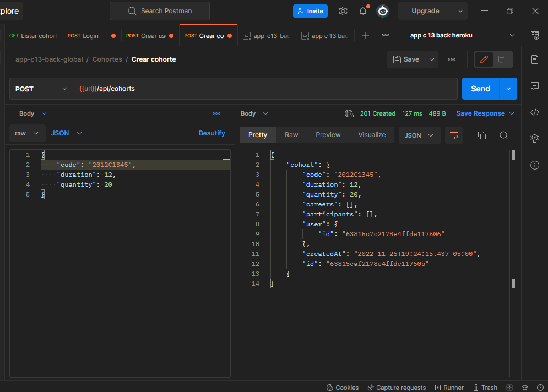
Task: Open request info icon in sidebar
Action: 534,165
